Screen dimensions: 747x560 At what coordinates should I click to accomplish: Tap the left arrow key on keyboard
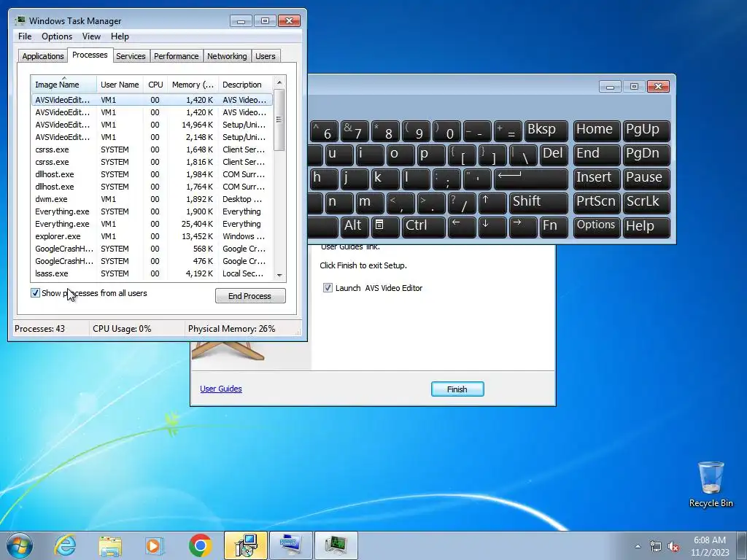pyautogui.click(x=462, y=227)
